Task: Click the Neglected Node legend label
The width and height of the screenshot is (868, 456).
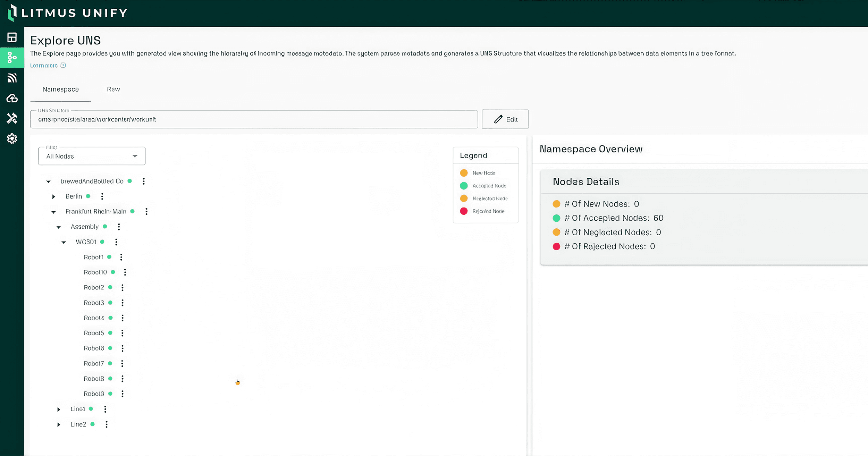Action: (490, 199)
